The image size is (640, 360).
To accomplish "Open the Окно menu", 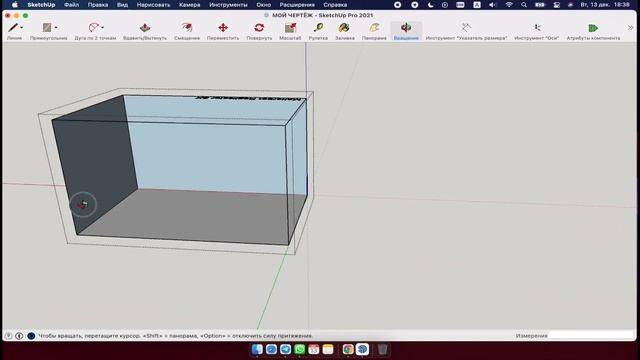I will pyautogui.click(x=264, y=5).
